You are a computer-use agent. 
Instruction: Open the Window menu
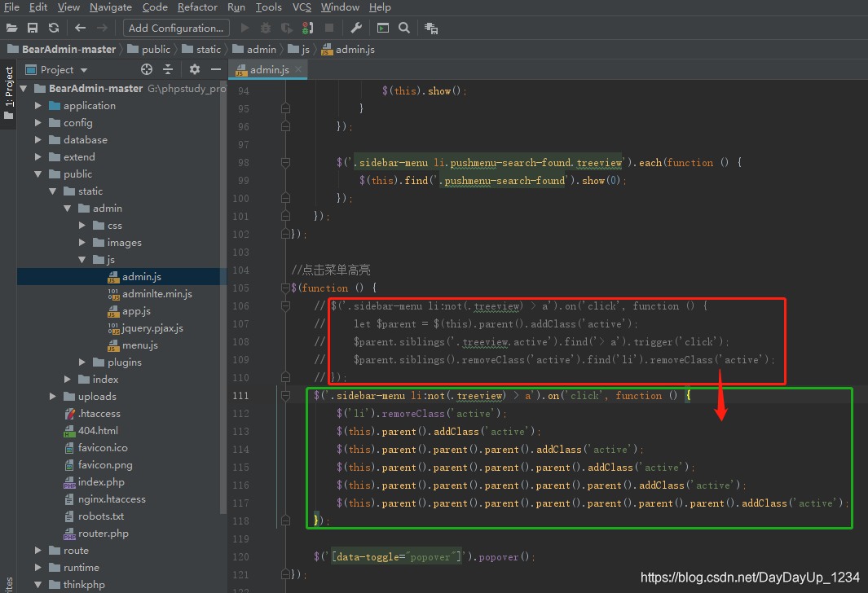click(340, 7)
